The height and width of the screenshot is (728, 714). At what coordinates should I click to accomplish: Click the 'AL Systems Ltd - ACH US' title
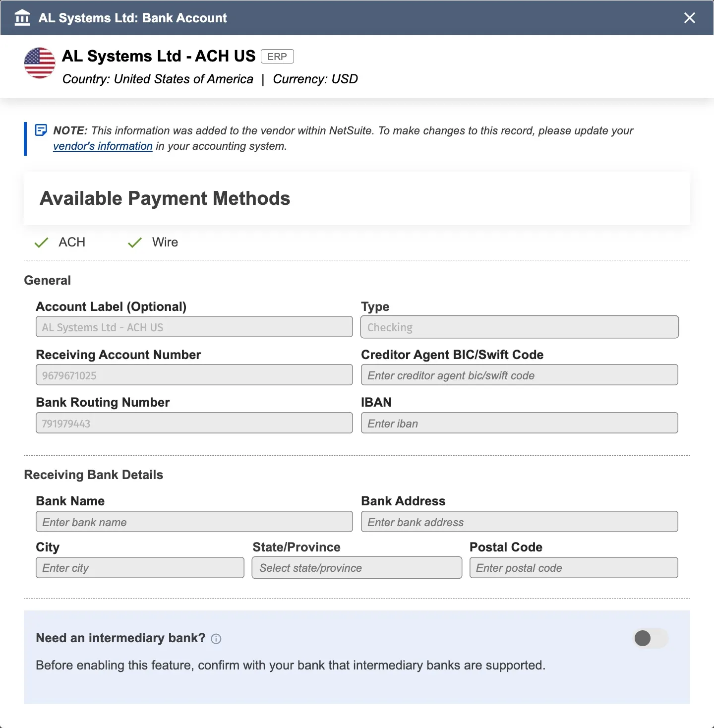point(159,56)
